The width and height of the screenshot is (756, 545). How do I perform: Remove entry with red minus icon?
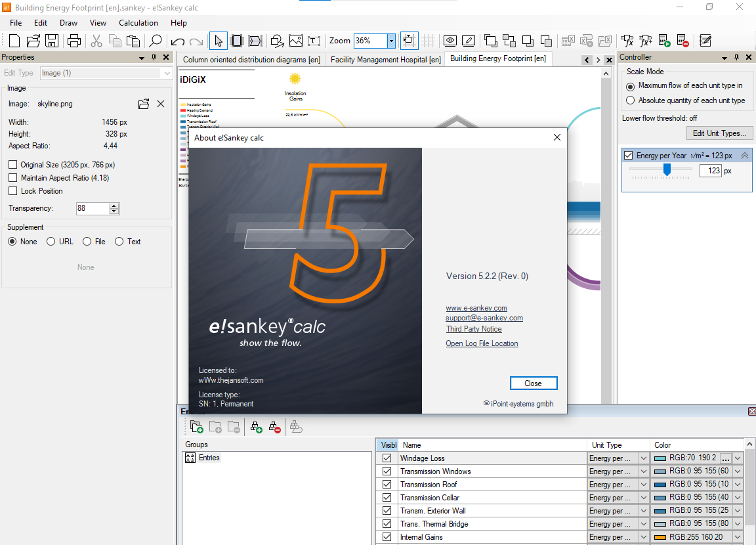275,427
